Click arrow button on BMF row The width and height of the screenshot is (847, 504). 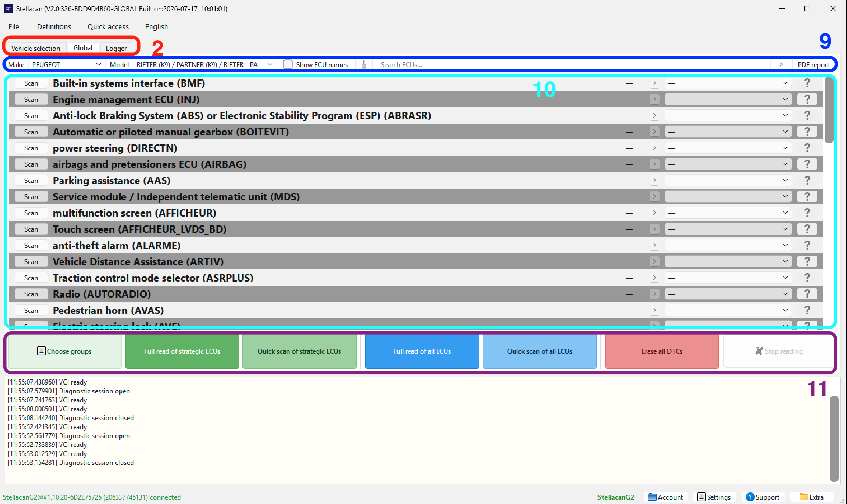point(654,83)
